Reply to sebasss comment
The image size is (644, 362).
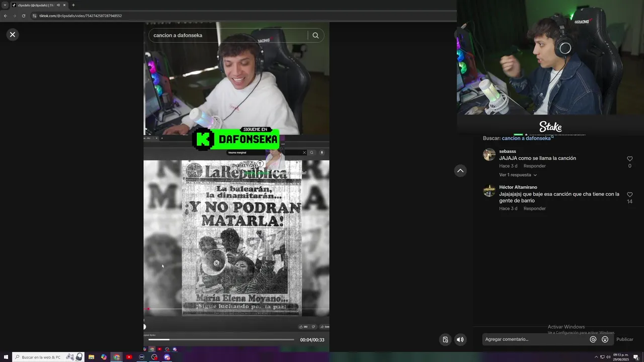coord(534,166)
